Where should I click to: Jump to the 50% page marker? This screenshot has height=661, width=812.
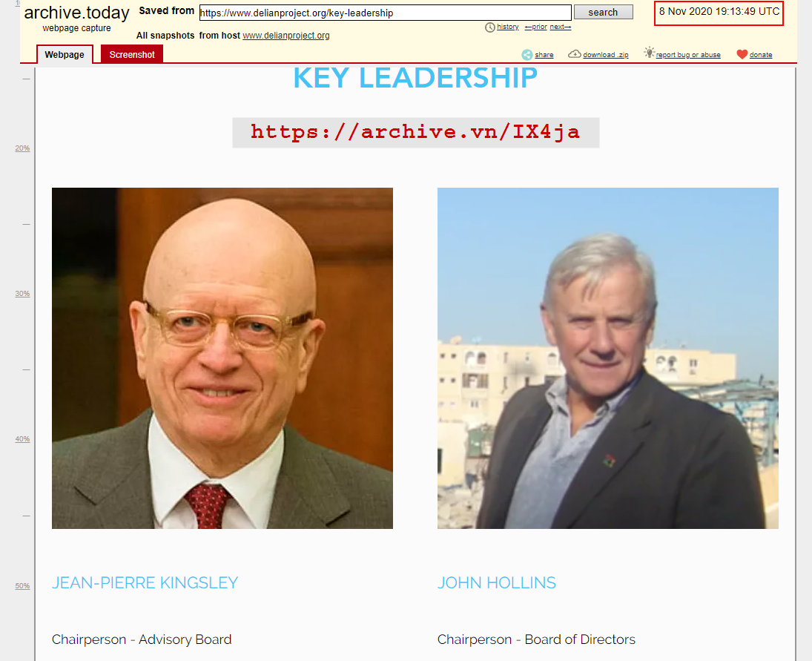click(x=22, y=586)
